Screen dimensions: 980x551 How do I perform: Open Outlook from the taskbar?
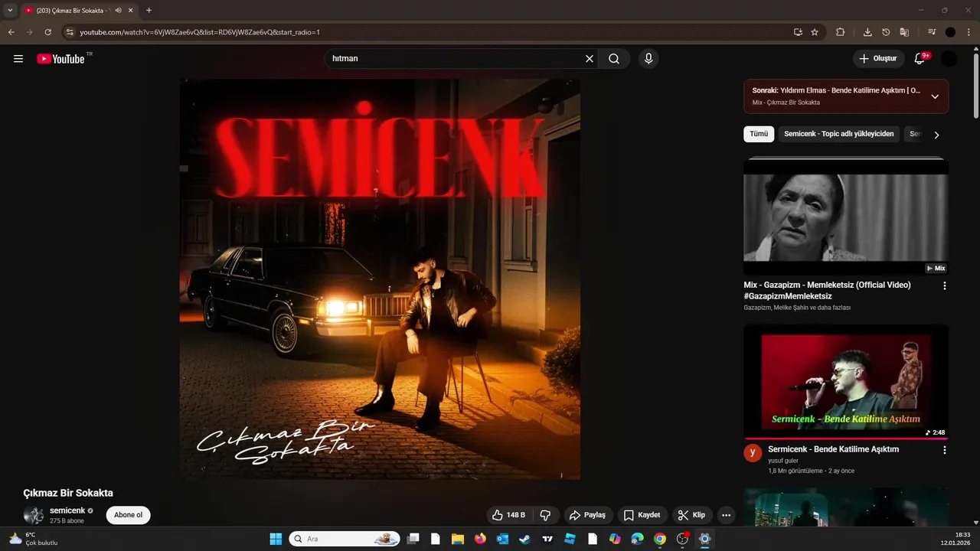[502, 539]
